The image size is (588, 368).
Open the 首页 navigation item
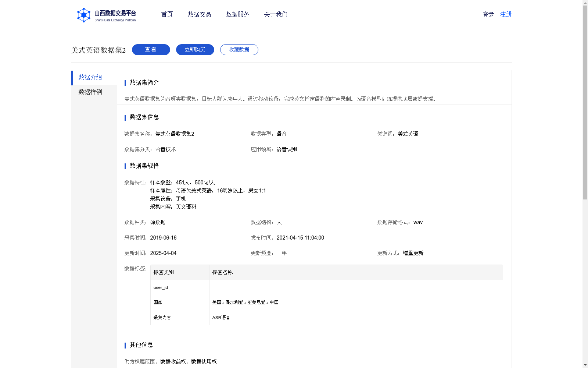[x=167, y=14]
